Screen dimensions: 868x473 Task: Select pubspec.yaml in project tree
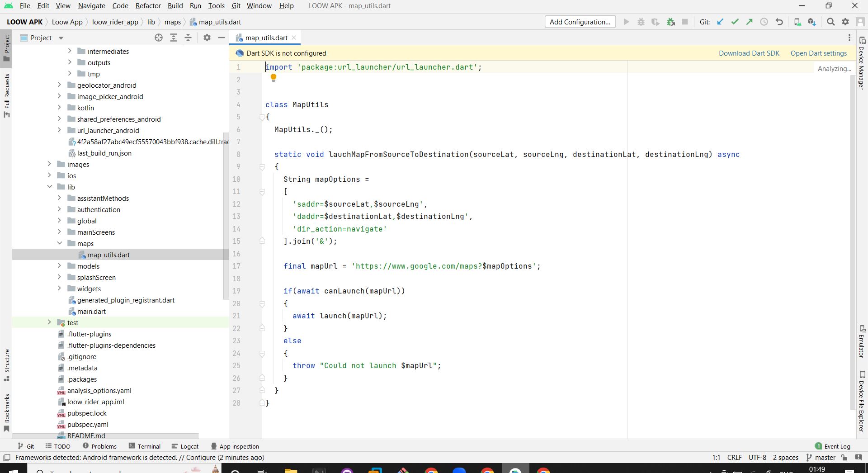pyautogui.click(x=88, y=424)
